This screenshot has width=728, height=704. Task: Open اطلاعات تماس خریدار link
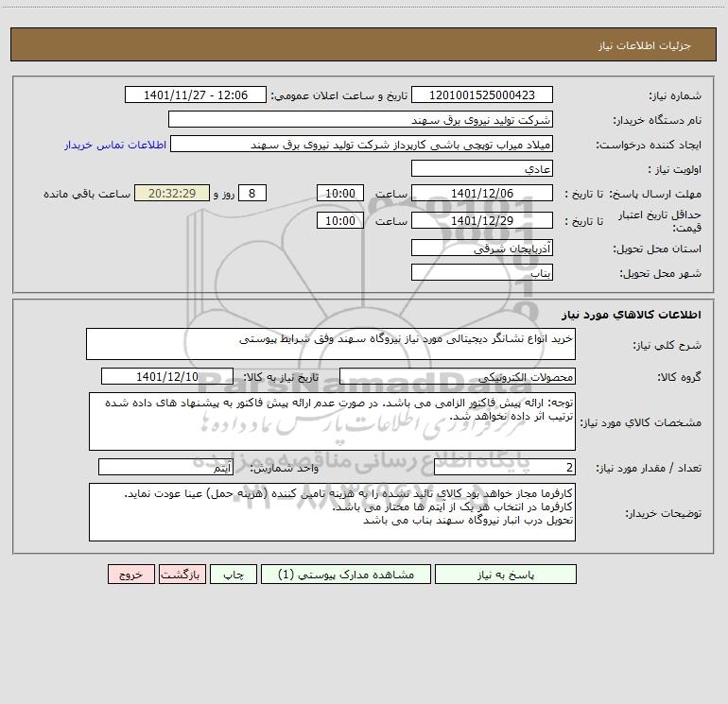pos(115,145)
